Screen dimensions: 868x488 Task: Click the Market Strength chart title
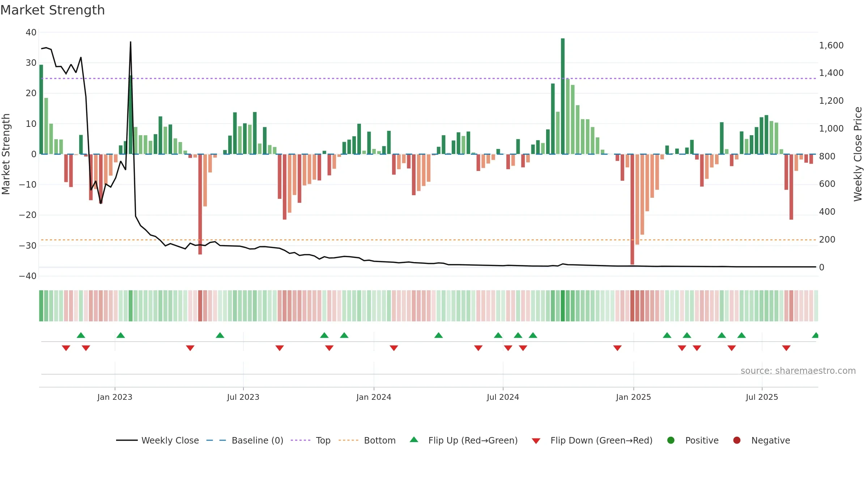53,10
